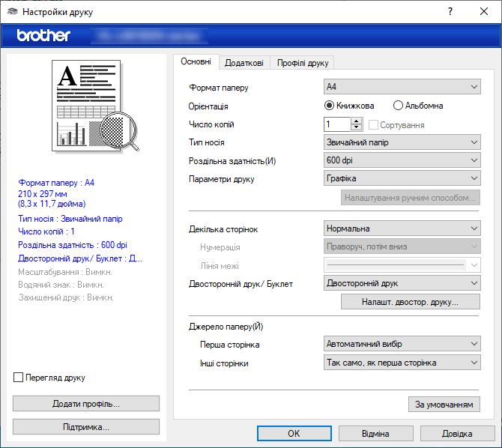This screenshot has height=448, width=502.
Task: Click the printer icon in title bar
Action: coord(12,11)
